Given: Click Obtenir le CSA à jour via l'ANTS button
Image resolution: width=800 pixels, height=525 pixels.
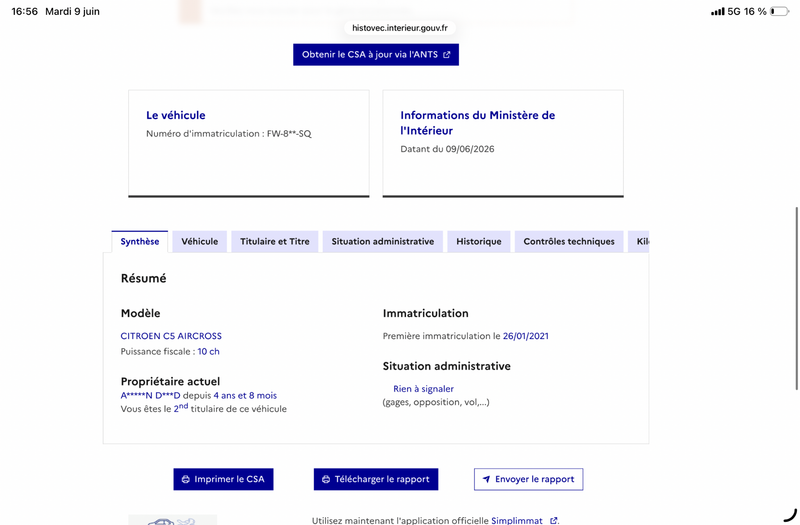Looking at the screenshot, I should pyautogui.click(x=376, y=55).
